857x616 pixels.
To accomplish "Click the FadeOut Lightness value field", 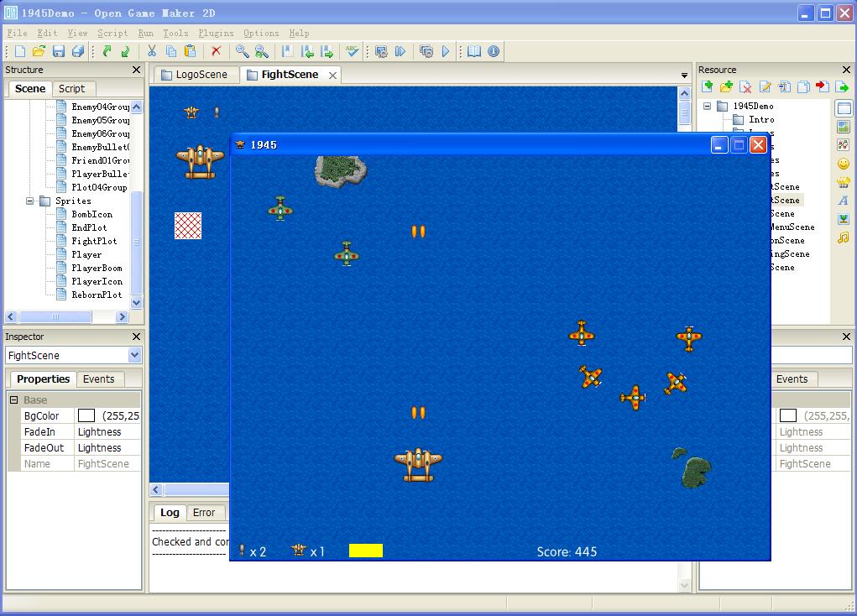I will (x=107, y=447).
